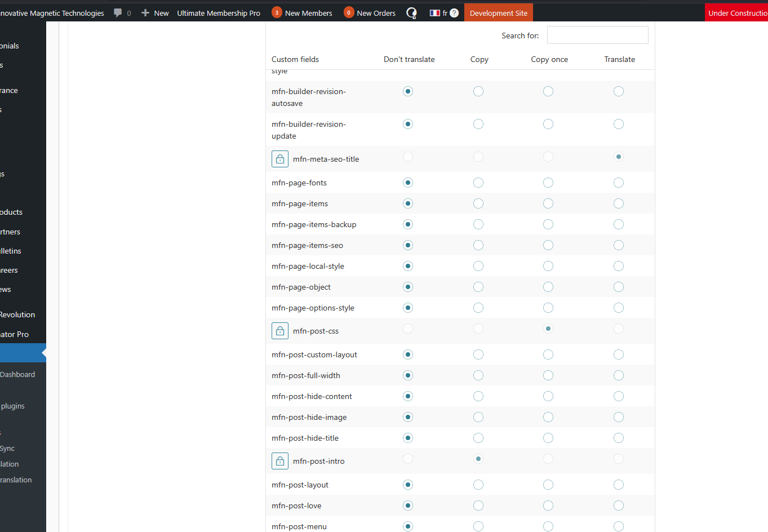Open Ultimate Membership Pro menu

219,13
